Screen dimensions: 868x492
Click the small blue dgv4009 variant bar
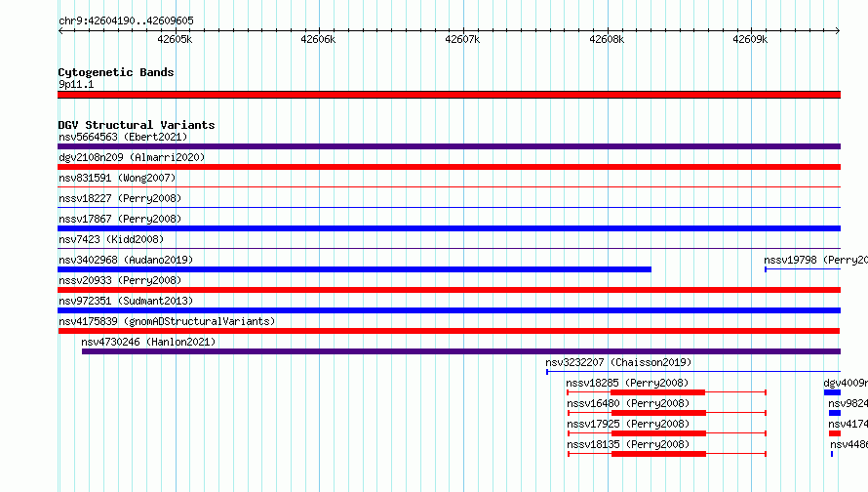click(x=832, y=392)
